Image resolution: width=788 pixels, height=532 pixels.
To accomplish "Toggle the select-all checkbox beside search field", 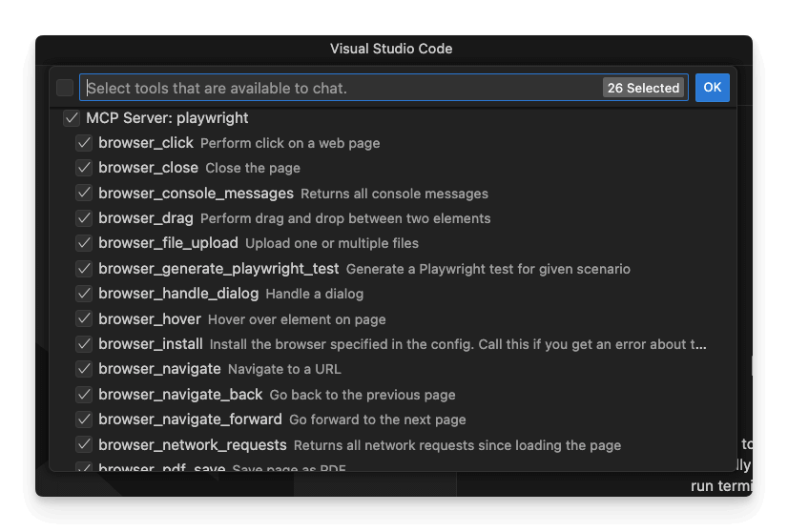I will point(65,88).
